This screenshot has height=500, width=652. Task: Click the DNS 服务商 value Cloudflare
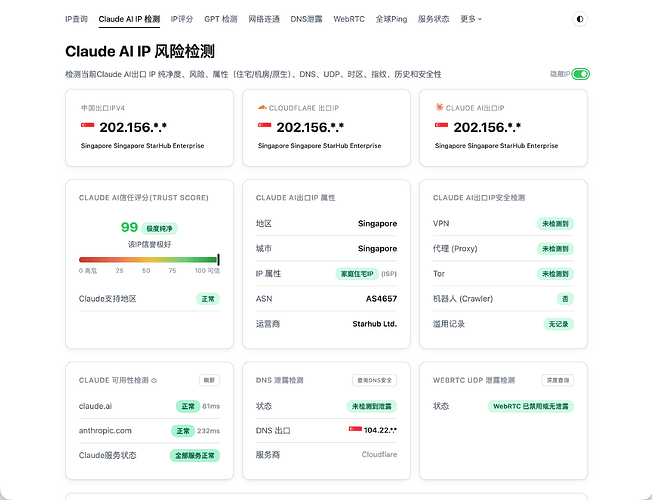click(379, 454)
